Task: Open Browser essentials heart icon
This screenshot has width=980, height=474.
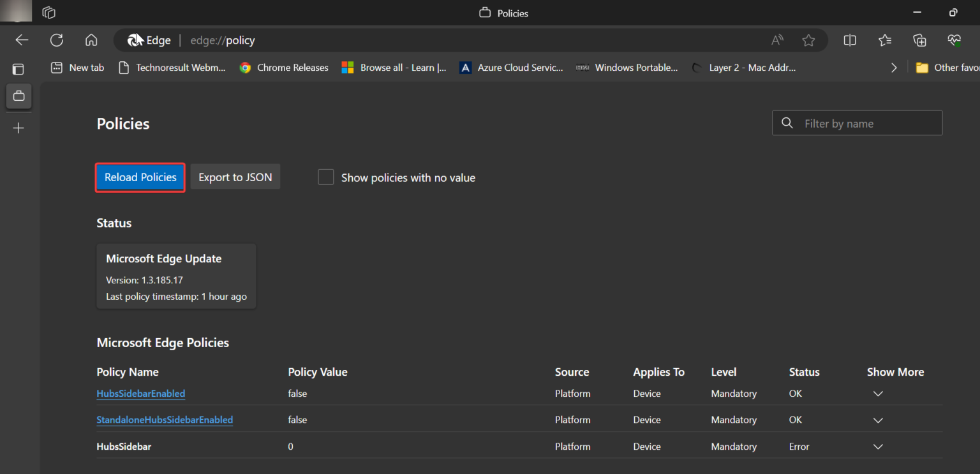Action: pos(954,40)
